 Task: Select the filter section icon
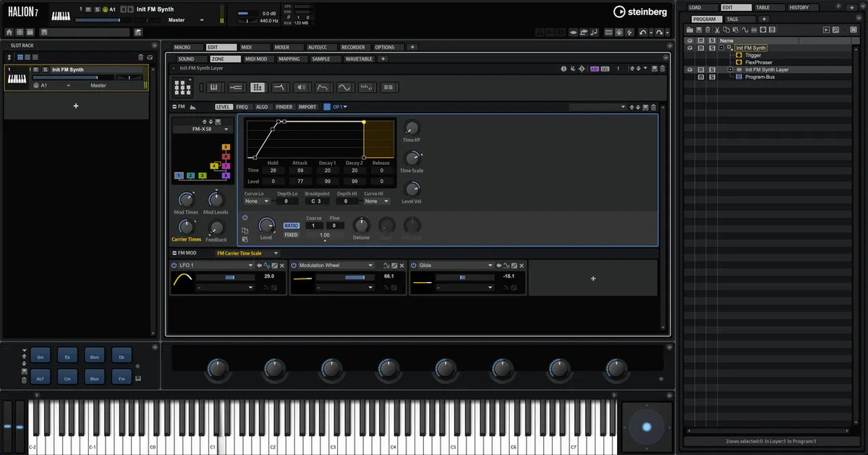[279, 88]
